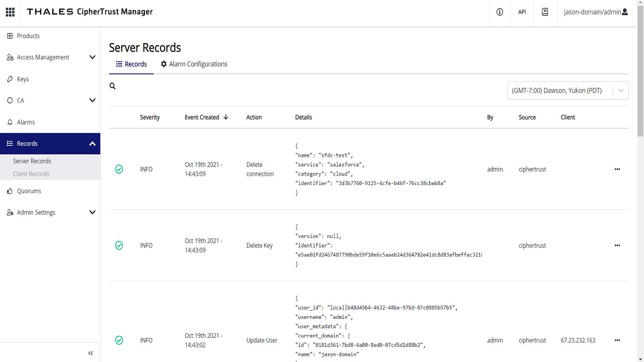
Task: Select the Records tab
Action: tap(131, 64)
